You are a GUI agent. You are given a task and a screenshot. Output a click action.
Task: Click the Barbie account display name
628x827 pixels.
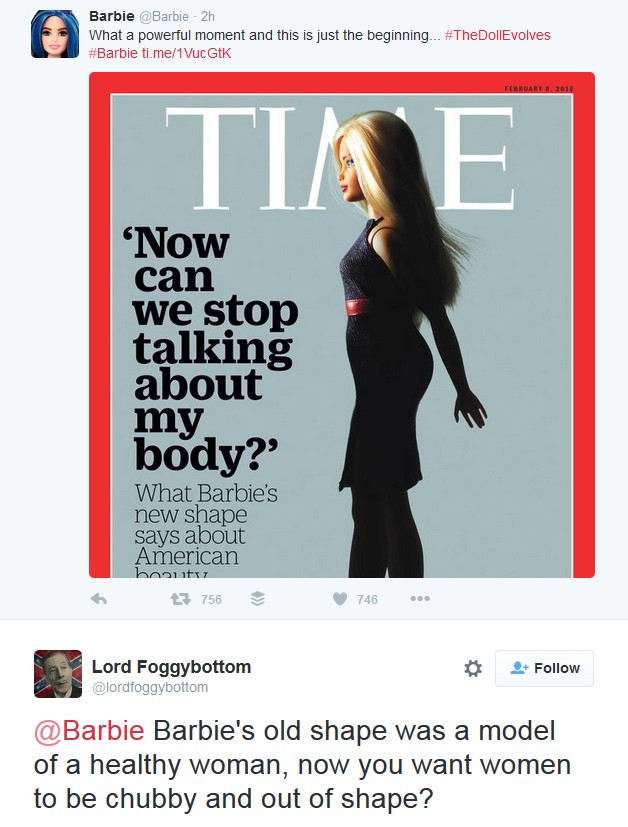[x=112, y=16]
